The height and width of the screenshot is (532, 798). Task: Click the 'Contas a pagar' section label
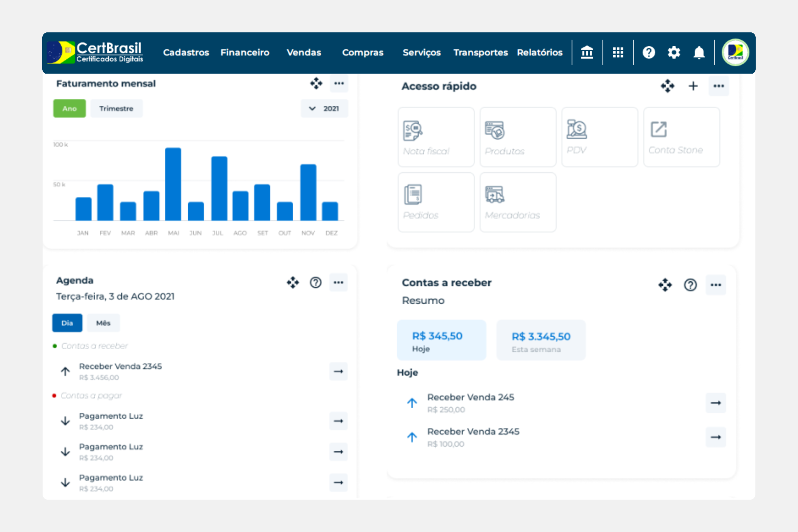point(91,396)
